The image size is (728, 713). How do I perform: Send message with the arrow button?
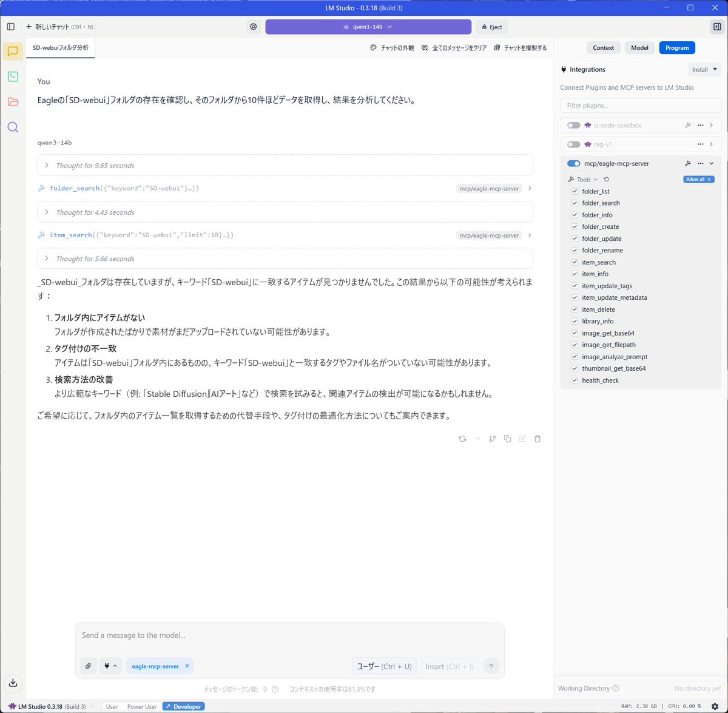491,666
